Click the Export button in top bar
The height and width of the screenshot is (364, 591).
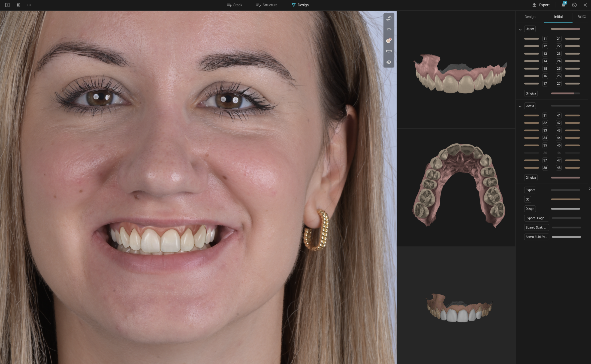[x=541, y=5]
